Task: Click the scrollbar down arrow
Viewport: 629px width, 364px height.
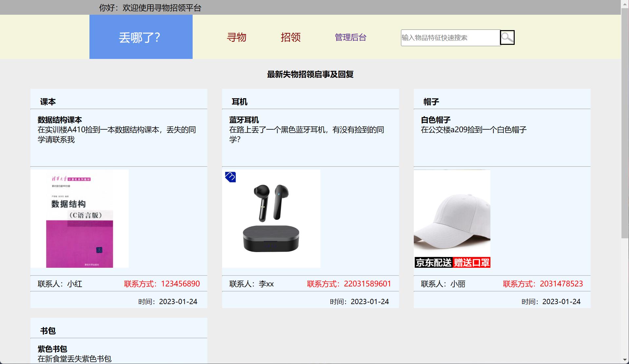Action: (625, 359)
